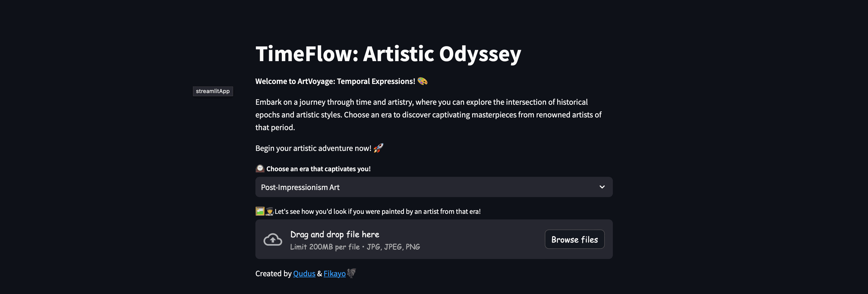Click the 'painted by an artist' uploader label
The height and width of the screenshot is (294, 868).
(x=378, y=212)
